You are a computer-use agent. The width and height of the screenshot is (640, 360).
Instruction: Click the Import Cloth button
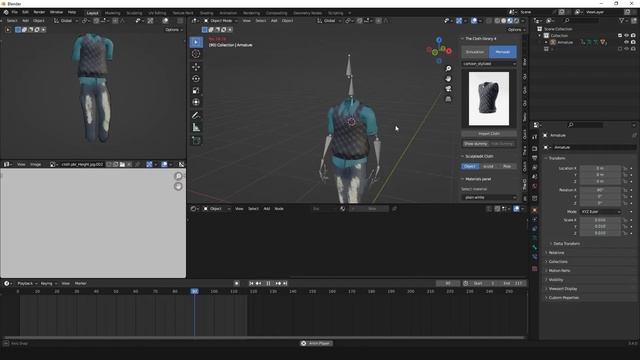(489, 133)
